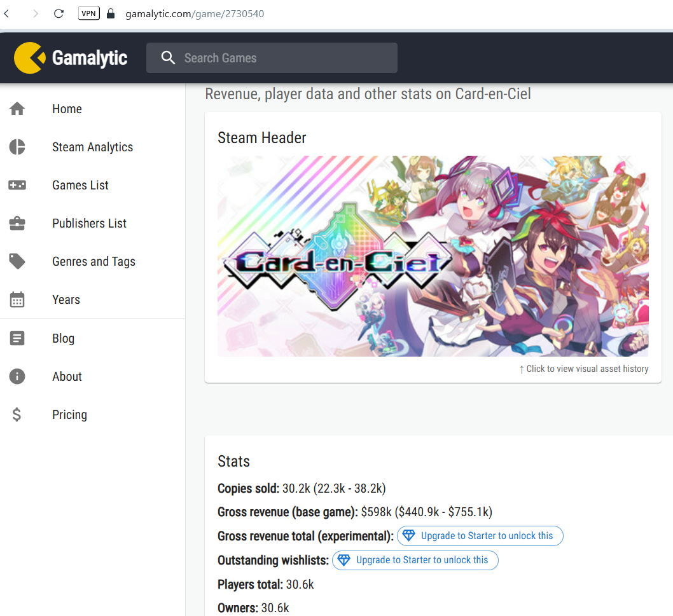Click the Blog document icon
Image resolution: width=673 pixels, height=616 pixels.
click(17, 338)
